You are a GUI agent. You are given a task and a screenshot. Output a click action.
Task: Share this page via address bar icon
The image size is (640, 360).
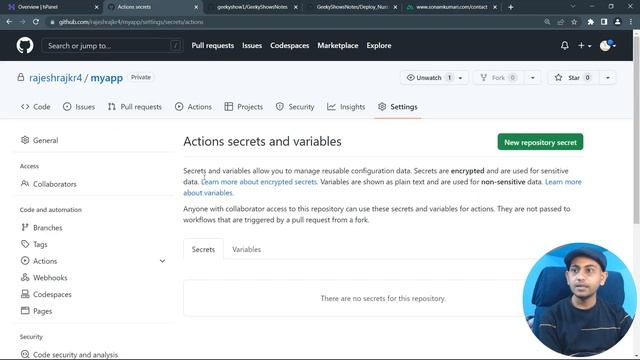coord(561,22)
